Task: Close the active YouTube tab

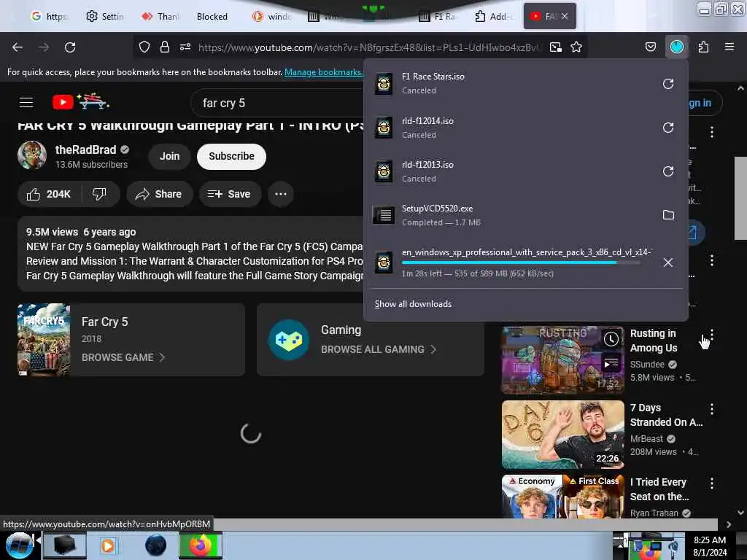Action: coord(565,16)
